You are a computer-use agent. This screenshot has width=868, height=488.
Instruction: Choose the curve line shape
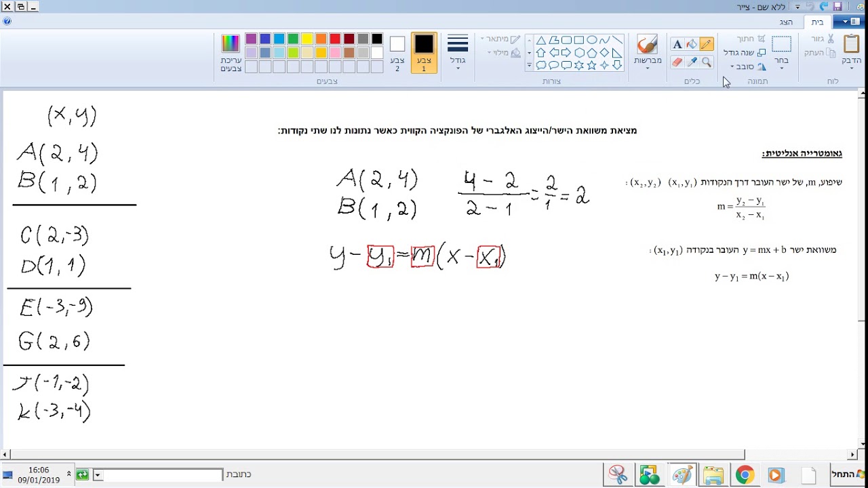604,40
